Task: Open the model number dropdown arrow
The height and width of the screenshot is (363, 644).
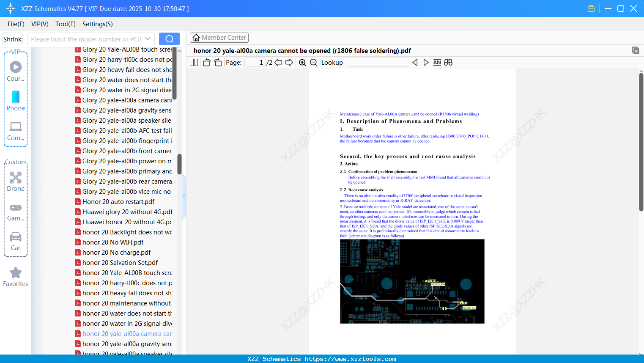Action: point(148,39)
